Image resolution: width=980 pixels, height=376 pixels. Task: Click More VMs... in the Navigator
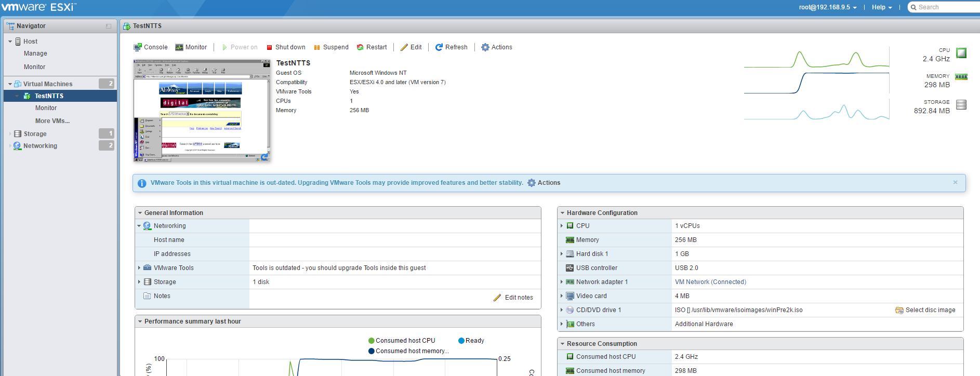click(x=52, y=121)
